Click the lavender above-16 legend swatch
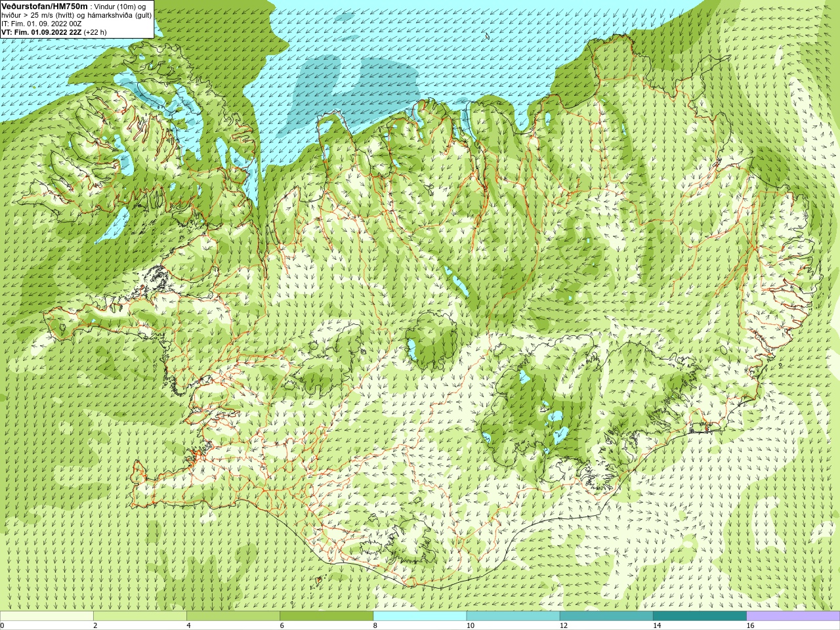 click(x=793, y=616)
